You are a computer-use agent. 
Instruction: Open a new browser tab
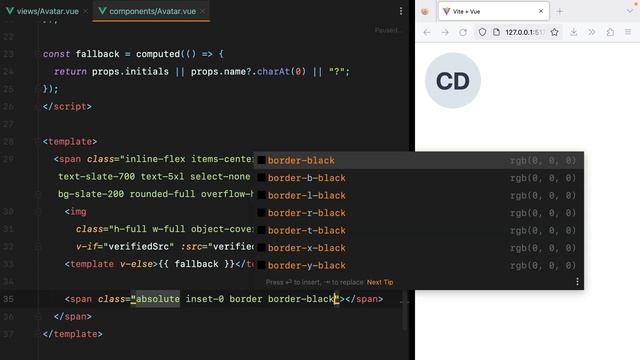click(x=560, y=12)
